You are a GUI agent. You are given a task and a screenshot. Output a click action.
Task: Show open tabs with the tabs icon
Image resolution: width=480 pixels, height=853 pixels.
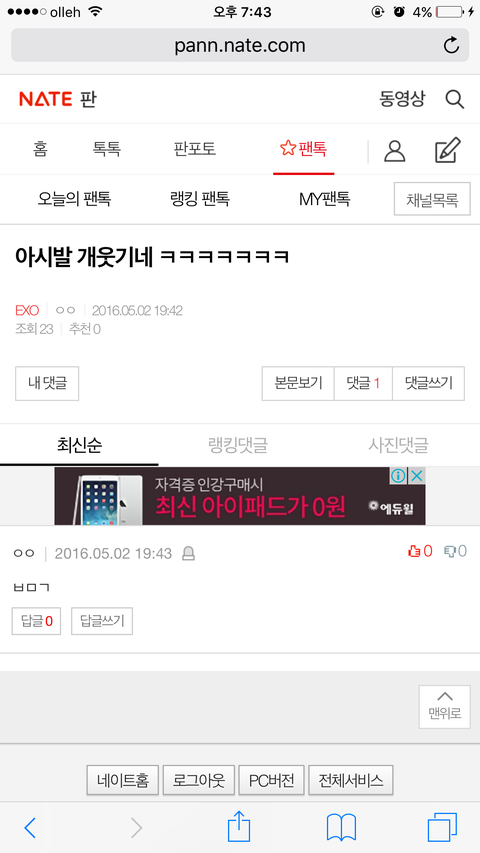pyautogui.click(x=442, y=828)
